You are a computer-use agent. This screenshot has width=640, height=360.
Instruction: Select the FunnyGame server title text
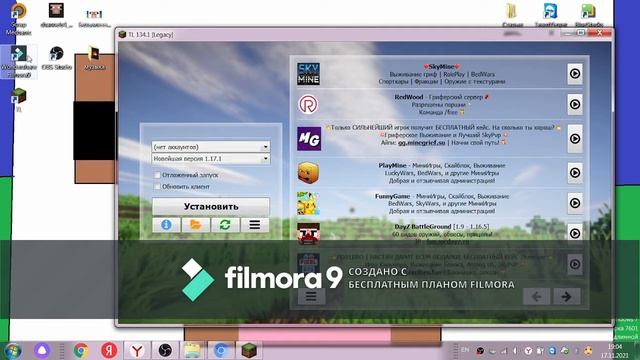click(x=393, y=196)
